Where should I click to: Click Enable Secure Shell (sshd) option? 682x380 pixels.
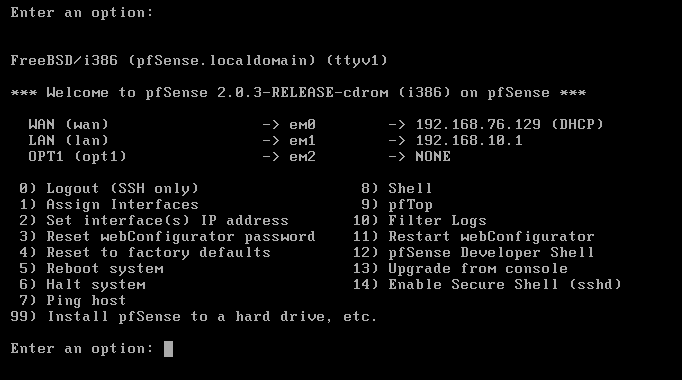tap(487, 285)
